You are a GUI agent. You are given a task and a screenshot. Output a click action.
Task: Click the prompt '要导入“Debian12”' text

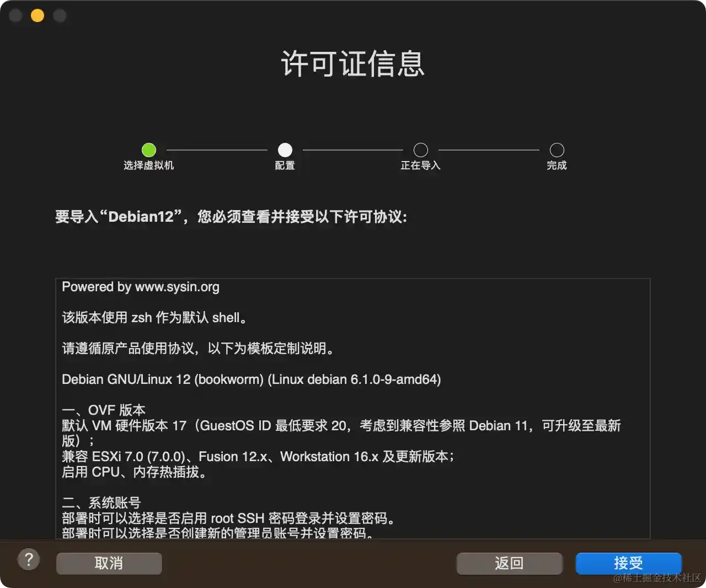coord(231,217)
